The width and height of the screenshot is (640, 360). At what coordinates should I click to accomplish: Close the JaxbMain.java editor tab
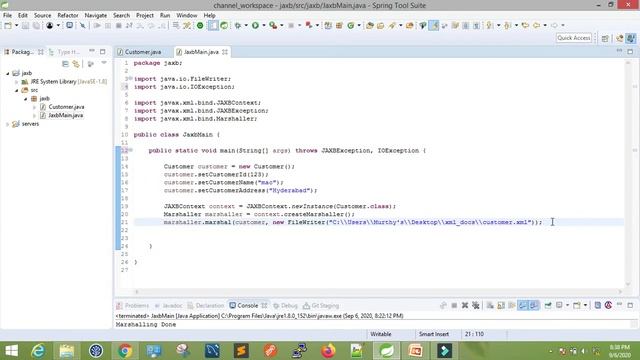coord(225,52)
